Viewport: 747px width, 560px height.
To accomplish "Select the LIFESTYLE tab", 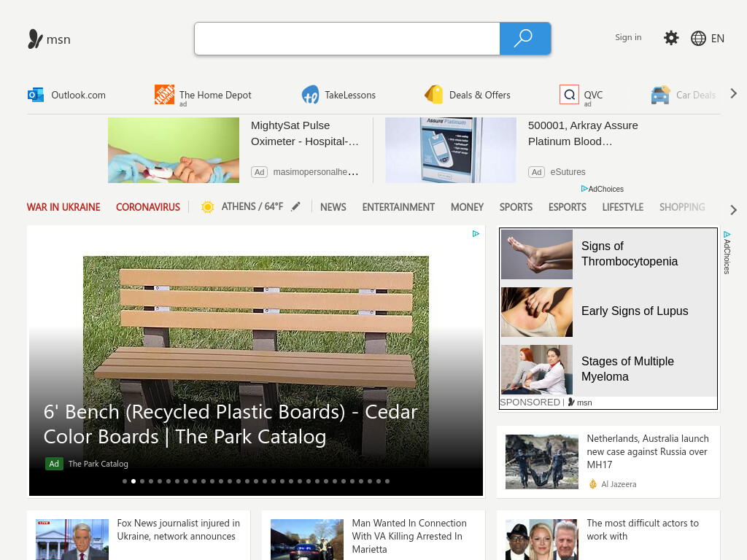I will pyautogui.click(x=623, y=207).
